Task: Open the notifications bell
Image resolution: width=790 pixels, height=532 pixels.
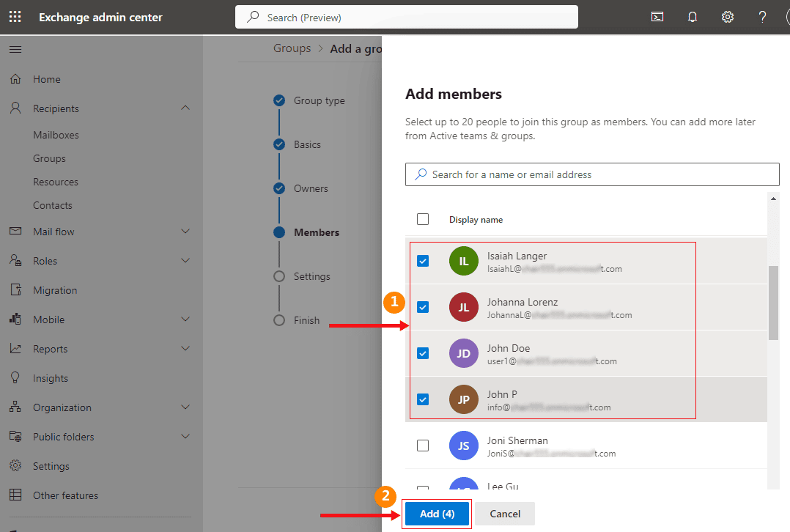Action: [x=693, y=17]
